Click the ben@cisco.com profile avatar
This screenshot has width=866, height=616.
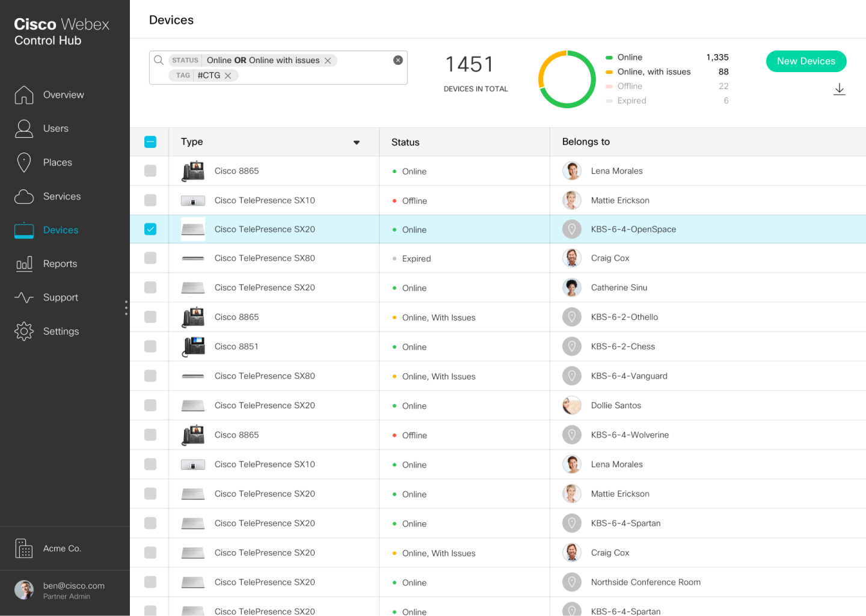[x=24, y=590]
